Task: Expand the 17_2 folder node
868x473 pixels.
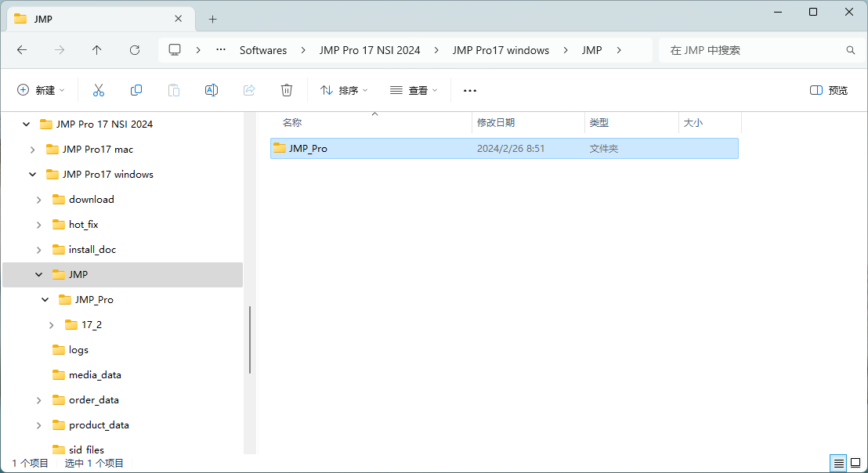Action: point(52,325)
